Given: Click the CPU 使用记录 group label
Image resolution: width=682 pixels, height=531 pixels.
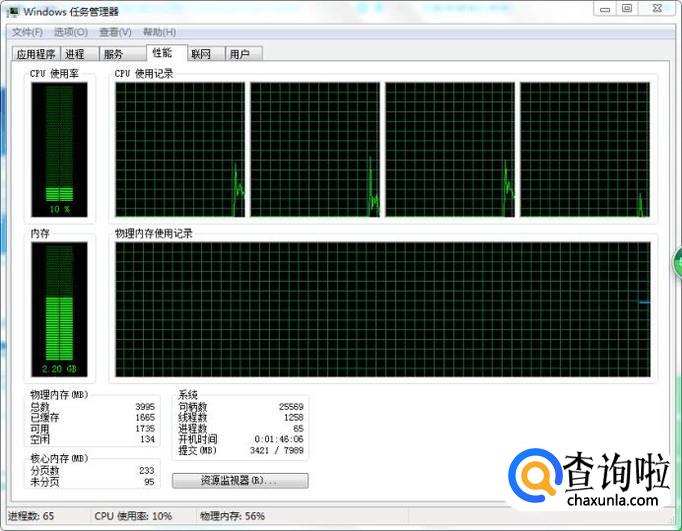Looking at the screenshot, I should pyautogui.click(x=144, y=74).
